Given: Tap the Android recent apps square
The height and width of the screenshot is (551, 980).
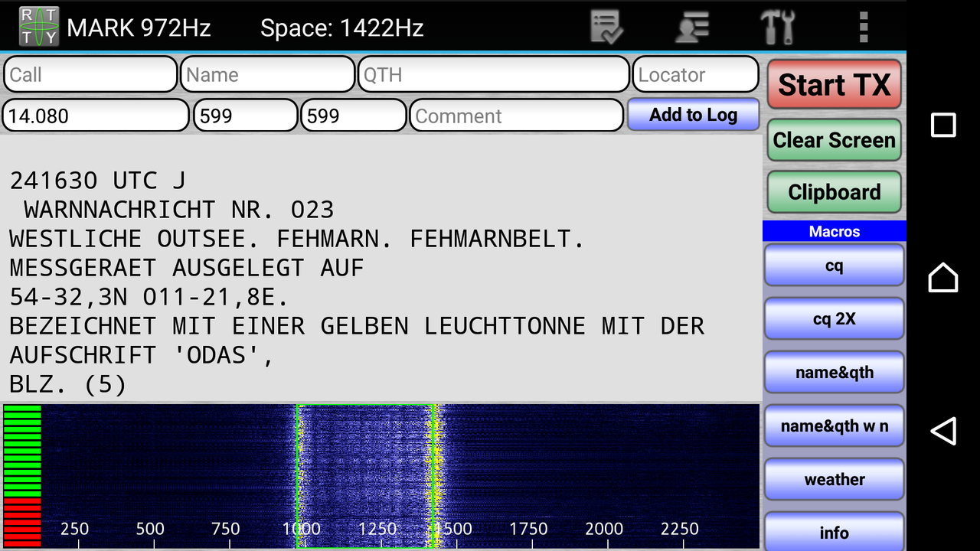Looking at the screenshot, I should pos(943,125).
